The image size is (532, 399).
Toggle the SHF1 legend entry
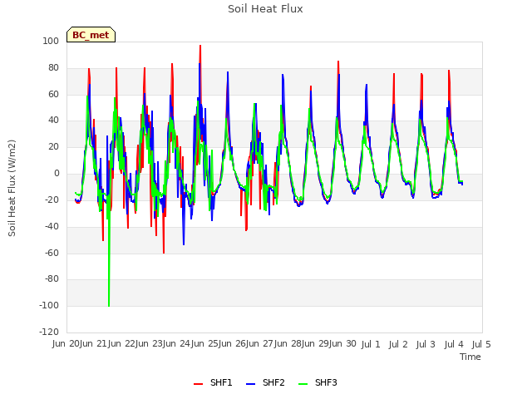pos(213,382)
